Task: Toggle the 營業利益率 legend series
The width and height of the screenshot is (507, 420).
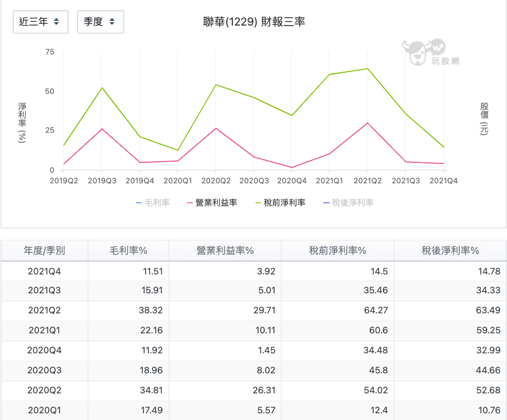Action: coord(212,203)
